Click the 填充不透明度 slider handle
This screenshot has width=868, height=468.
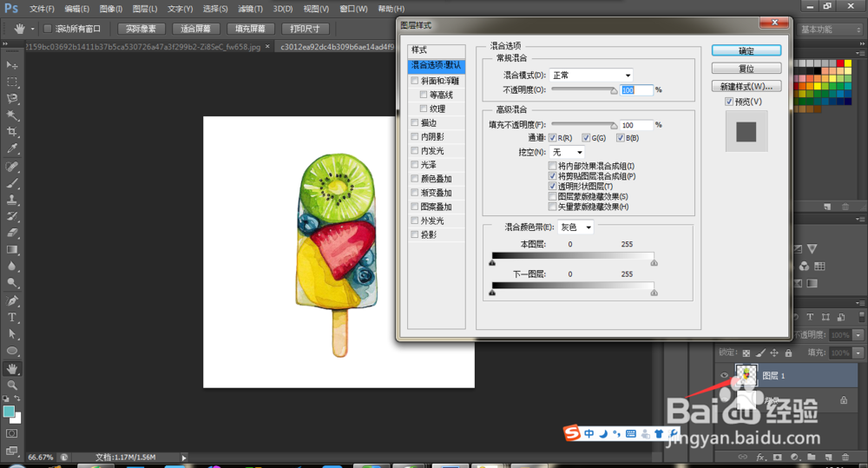click(x=614, y=126)
